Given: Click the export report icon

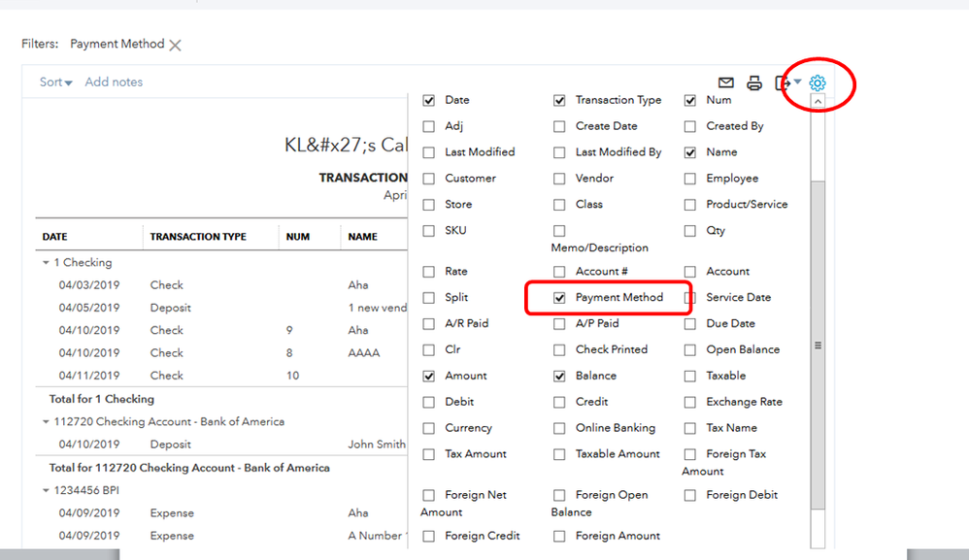Looking at the screenshot, I should [x=783, y=82].
